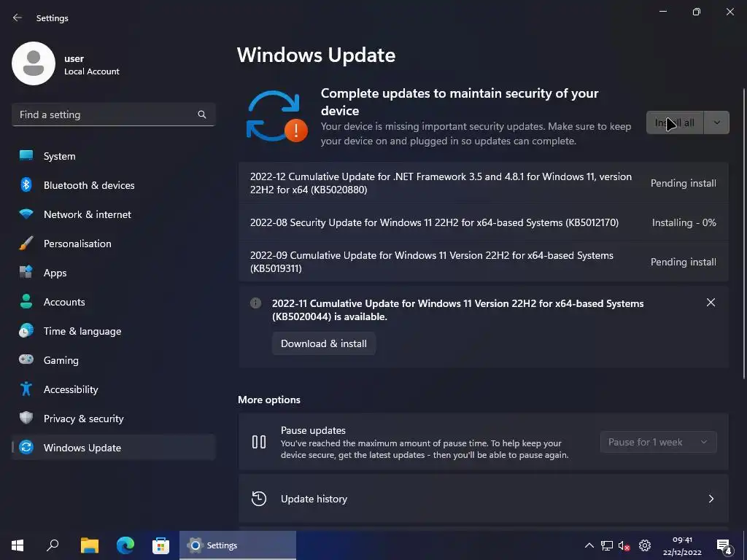Viewport: 747px width, 560px height.
Task: Click the Settings taskbar button
Action: pyautogui.click(x=238, y=545)
